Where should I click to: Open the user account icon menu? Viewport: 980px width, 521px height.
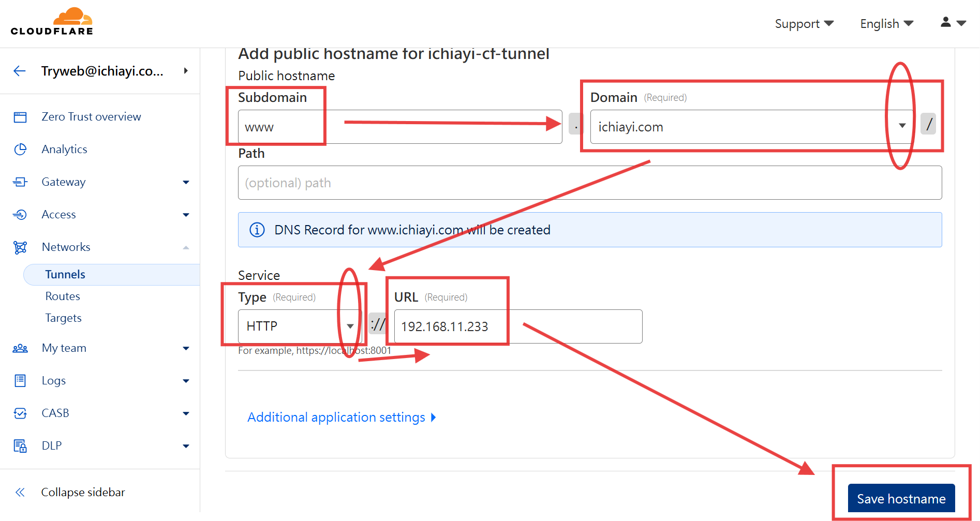click(953, 22)
